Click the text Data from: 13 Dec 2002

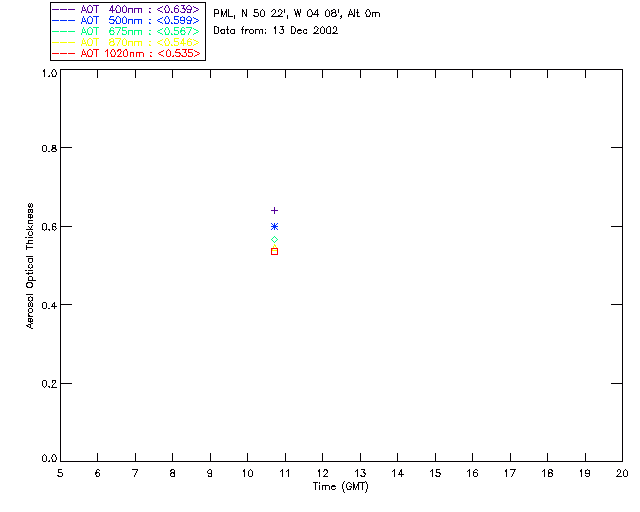coord(276,31)
